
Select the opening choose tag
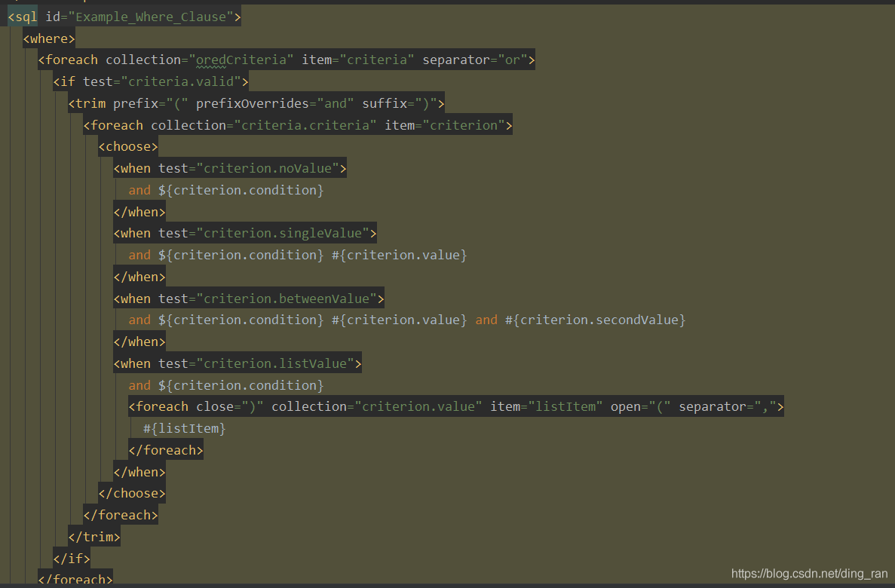(x=128, y=146)
